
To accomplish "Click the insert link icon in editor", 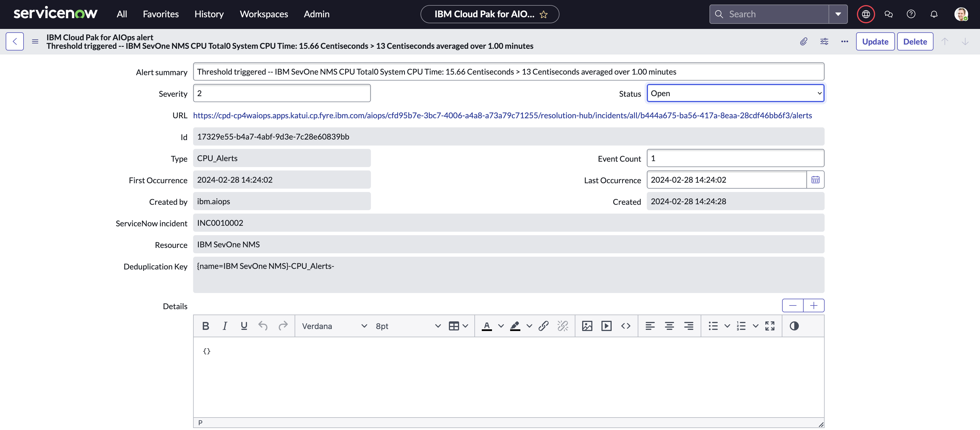I will pos(543,326).
